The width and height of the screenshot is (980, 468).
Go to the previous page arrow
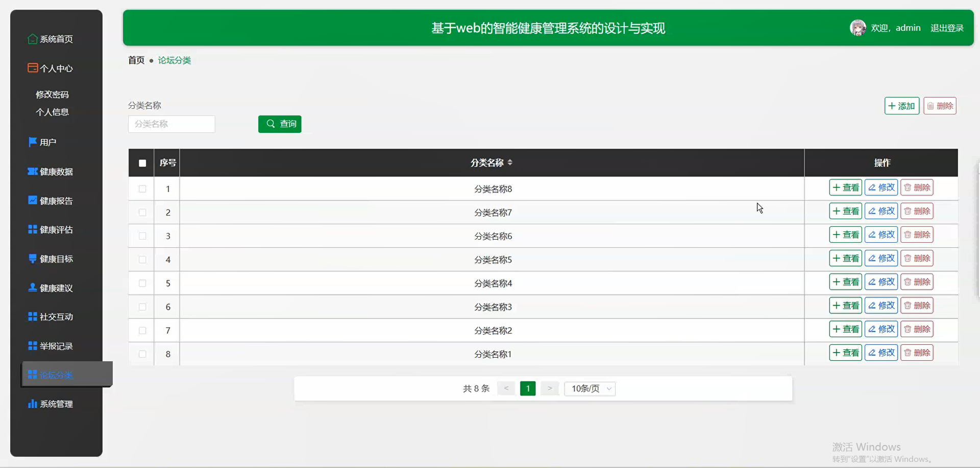click(506, 388)
